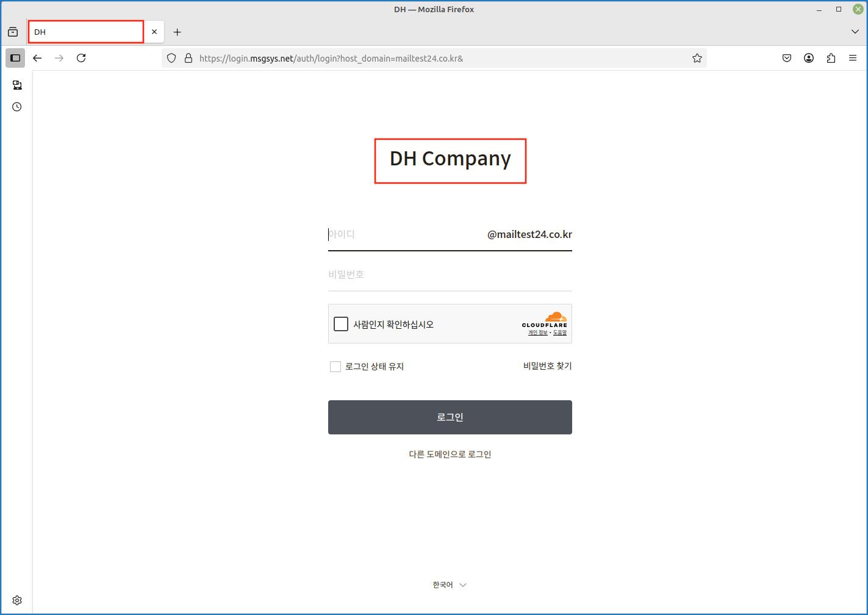The image size is (868, 615).
Task: Open a new tab with plus
Action: (x=177, y=32)
